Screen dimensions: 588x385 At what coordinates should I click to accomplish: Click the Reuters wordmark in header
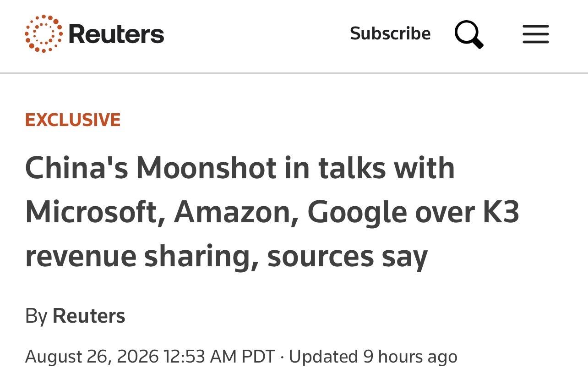click(116, 34)
